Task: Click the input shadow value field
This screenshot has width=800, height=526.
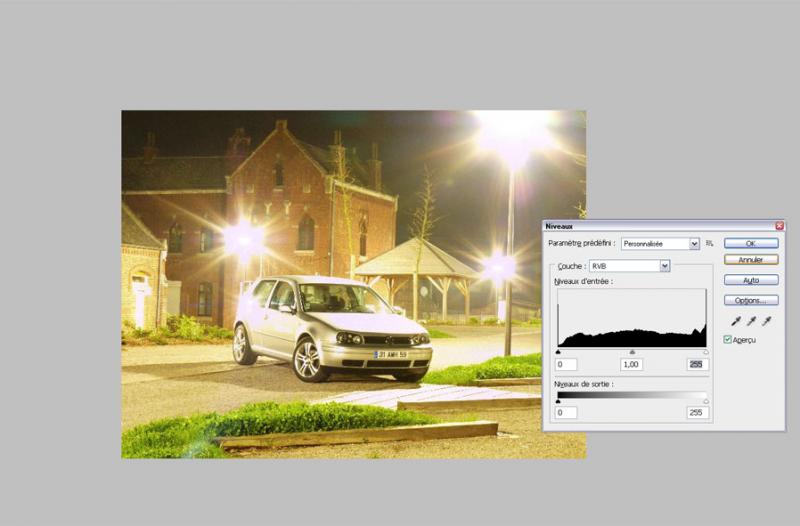Action: click(566, 364)
